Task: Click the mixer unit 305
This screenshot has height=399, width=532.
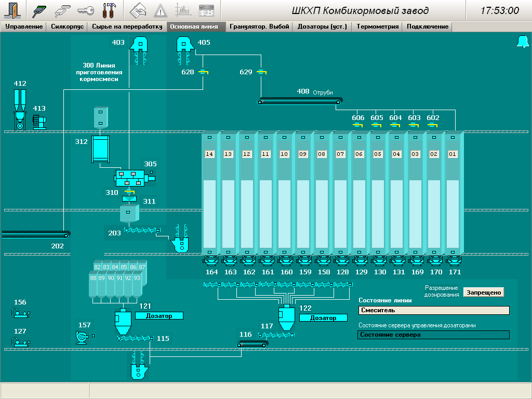Action: (134, 178)
